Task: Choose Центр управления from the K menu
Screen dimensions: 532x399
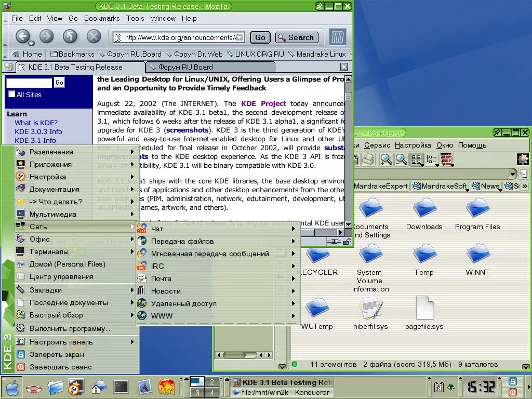Action: [x=76, y=276]
